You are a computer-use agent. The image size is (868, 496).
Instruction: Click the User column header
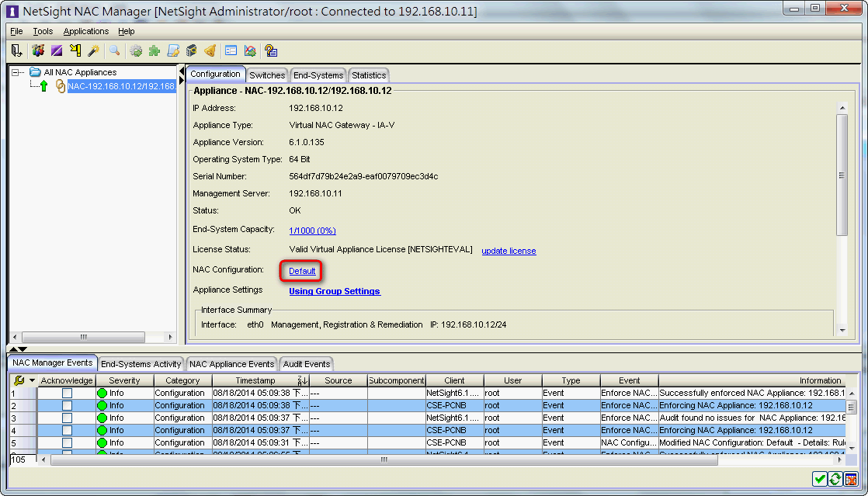pos(513,380)
